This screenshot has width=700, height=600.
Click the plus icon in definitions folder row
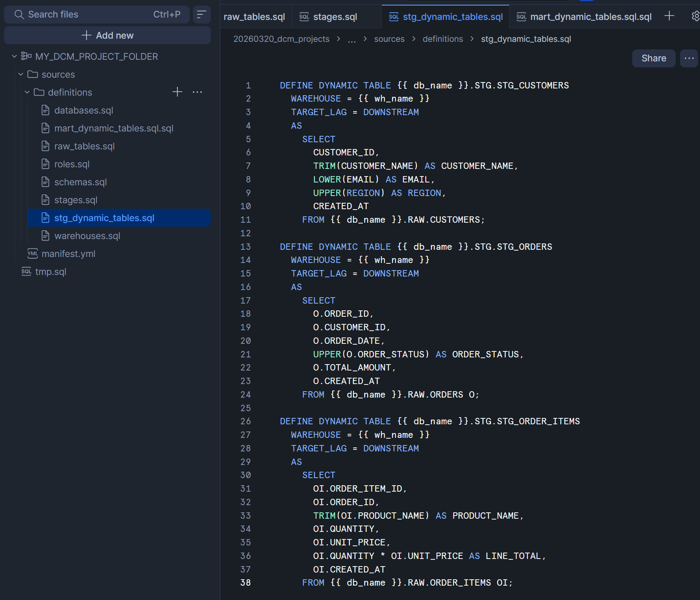click(177, 92)
